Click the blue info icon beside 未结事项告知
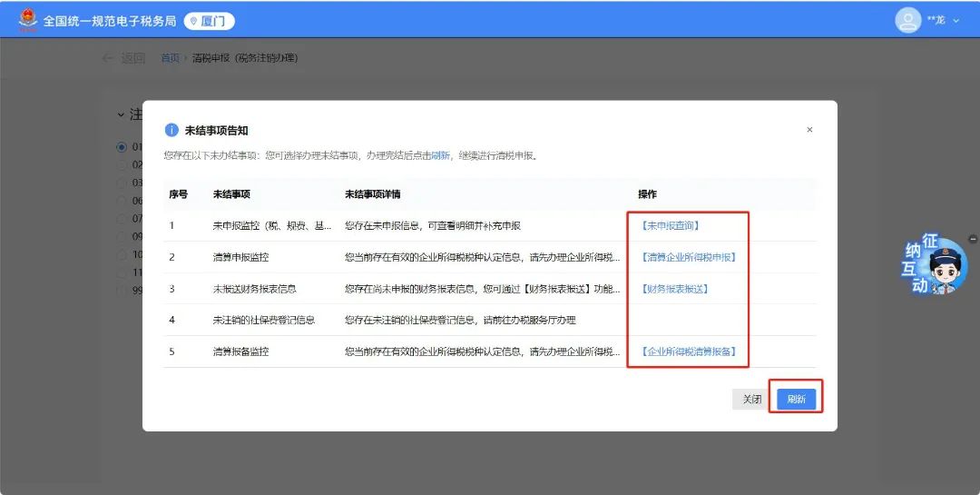Viewport: 980px width, 495px height. click(171, 130)
